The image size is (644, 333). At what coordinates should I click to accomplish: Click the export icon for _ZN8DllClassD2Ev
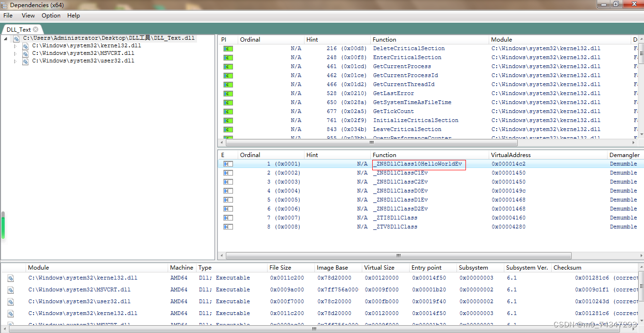(228, 209)
